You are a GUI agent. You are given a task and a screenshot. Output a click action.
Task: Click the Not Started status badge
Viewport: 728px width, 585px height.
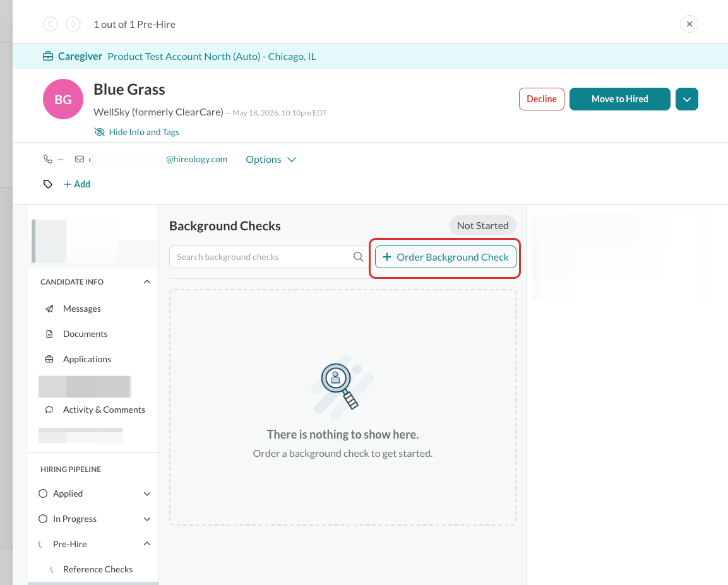[482, 225]
